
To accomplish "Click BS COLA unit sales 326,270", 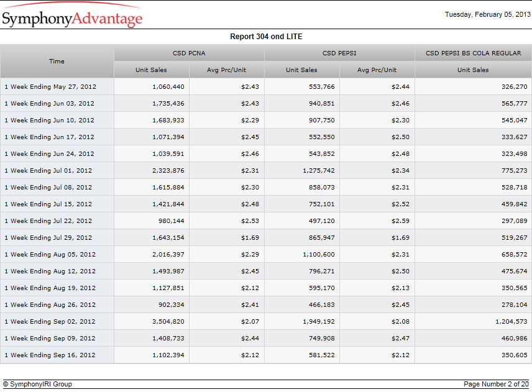I will pos(515,87).
